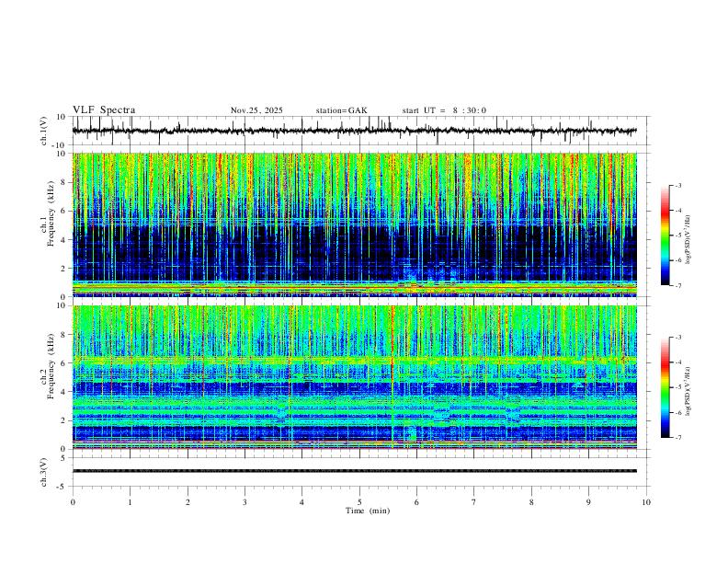Click the 'Time (min)' axis label
The height and width of the screenshot is (563, 728).
pyautogui.click(x=368, y=511)
